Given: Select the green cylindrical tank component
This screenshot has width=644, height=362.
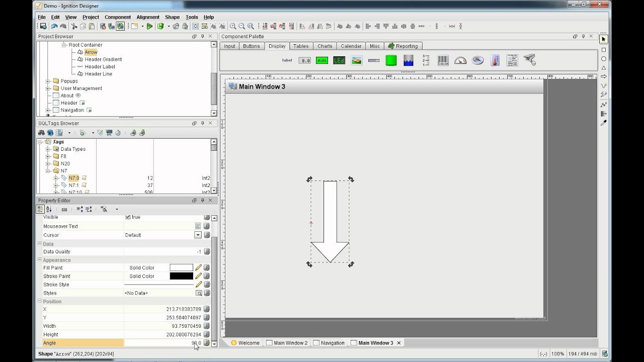Looking at the screenshot, I should click(x=391, y=60).
